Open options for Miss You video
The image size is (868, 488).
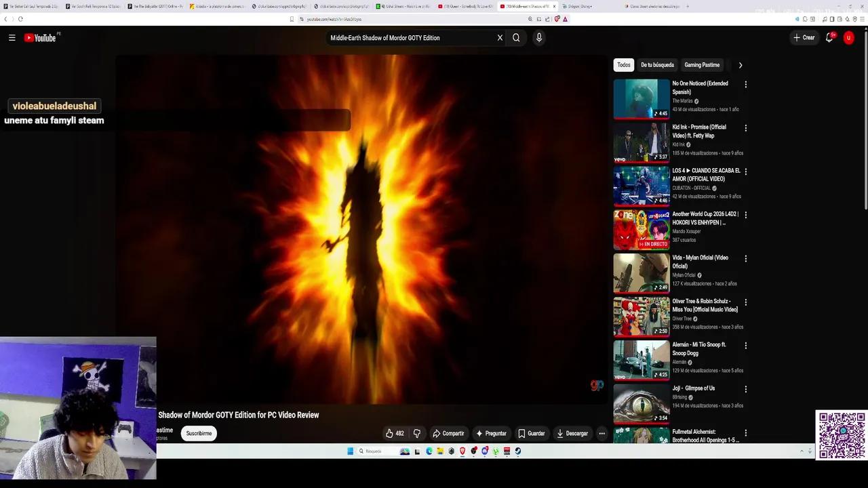click(745, 302)
